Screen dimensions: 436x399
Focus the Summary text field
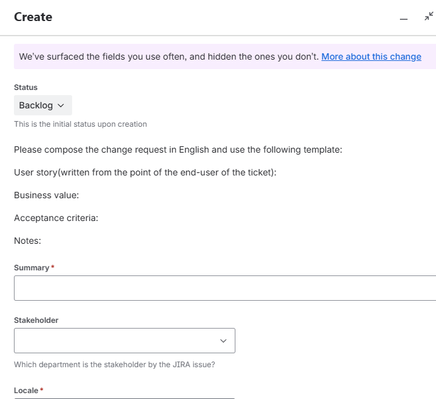pos(225,288)
